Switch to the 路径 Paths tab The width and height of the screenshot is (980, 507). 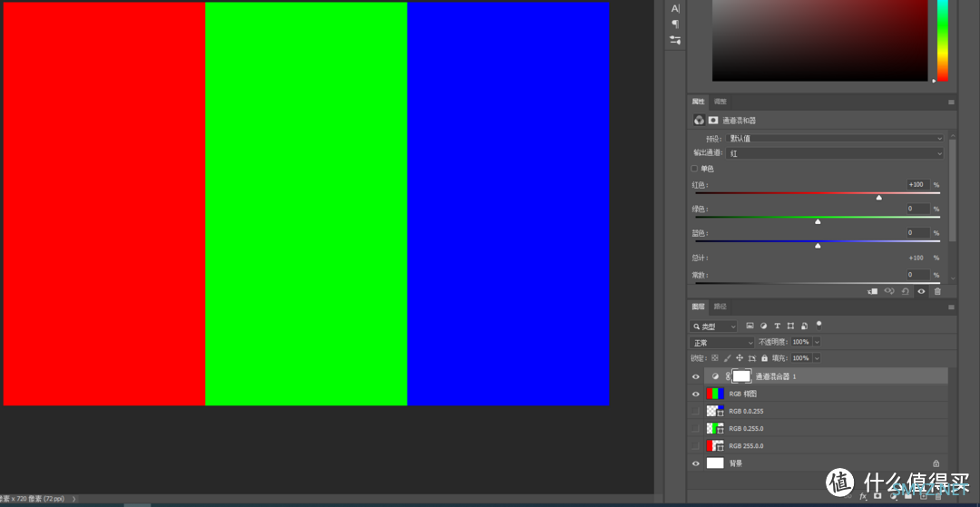click(x=720, y=307)
